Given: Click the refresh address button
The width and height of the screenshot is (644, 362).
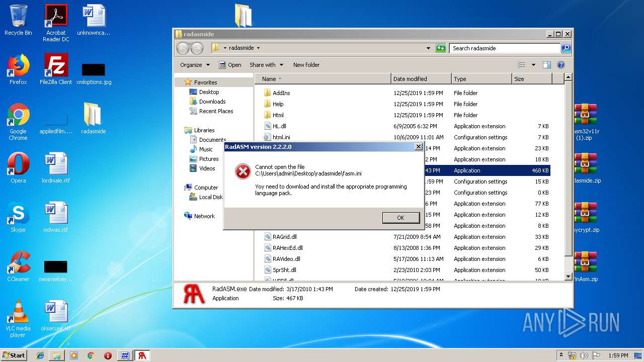Looking at the screenshot, I should (x=441, y=48).
